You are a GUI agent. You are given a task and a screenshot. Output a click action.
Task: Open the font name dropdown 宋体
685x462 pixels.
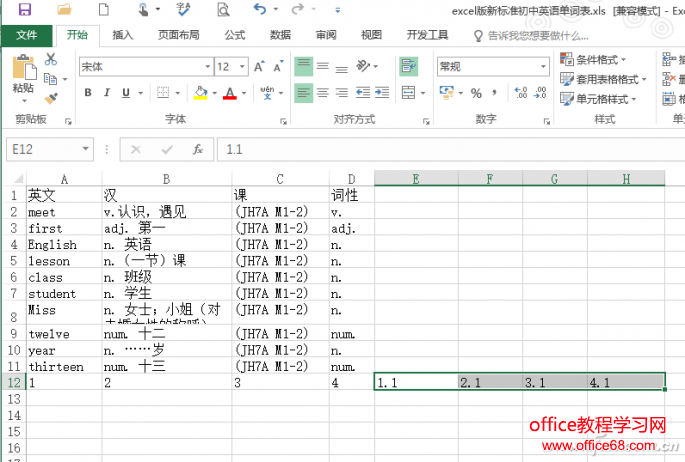tap(208, 67)
